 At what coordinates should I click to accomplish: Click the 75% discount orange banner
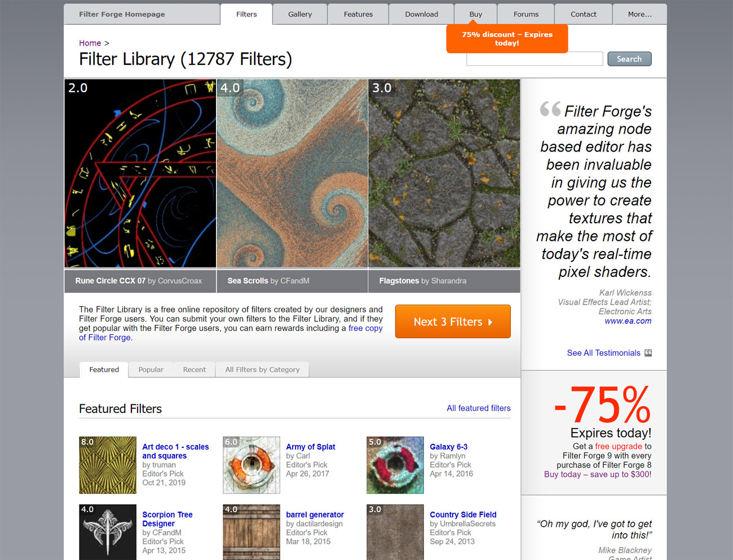click(507, 38)
